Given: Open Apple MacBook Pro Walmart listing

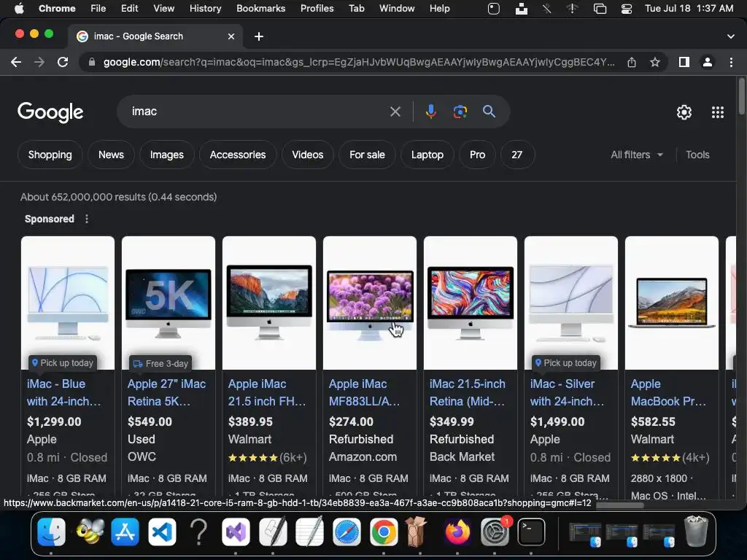Looking at the screenshot, I should (x=668, y=392).
